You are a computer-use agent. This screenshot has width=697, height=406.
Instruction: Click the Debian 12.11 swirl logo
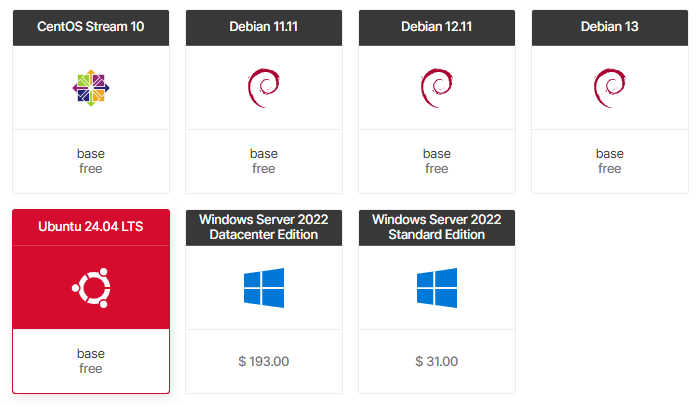pos(436,88)
